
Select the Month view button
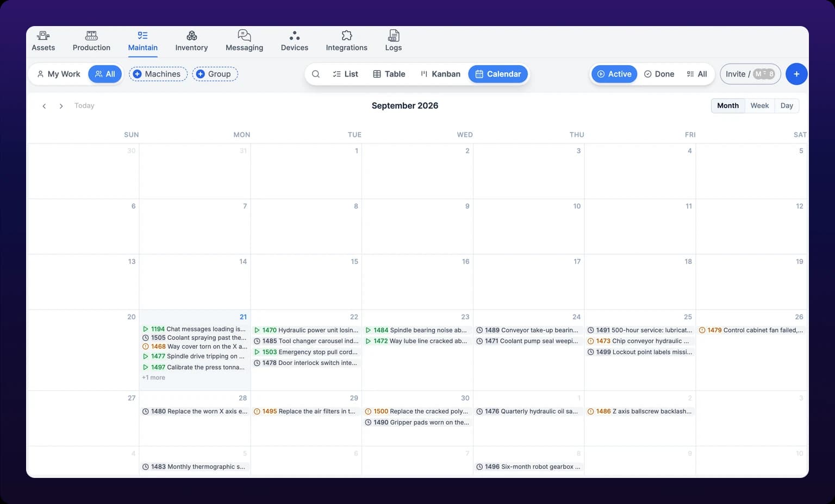pos(728,106)
